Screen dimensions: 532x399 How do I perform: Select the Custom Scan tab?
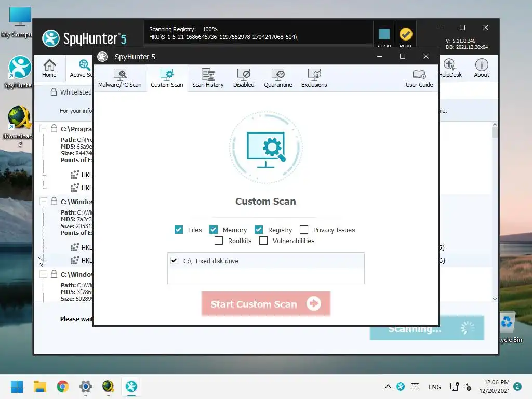[x=167, y=78]
